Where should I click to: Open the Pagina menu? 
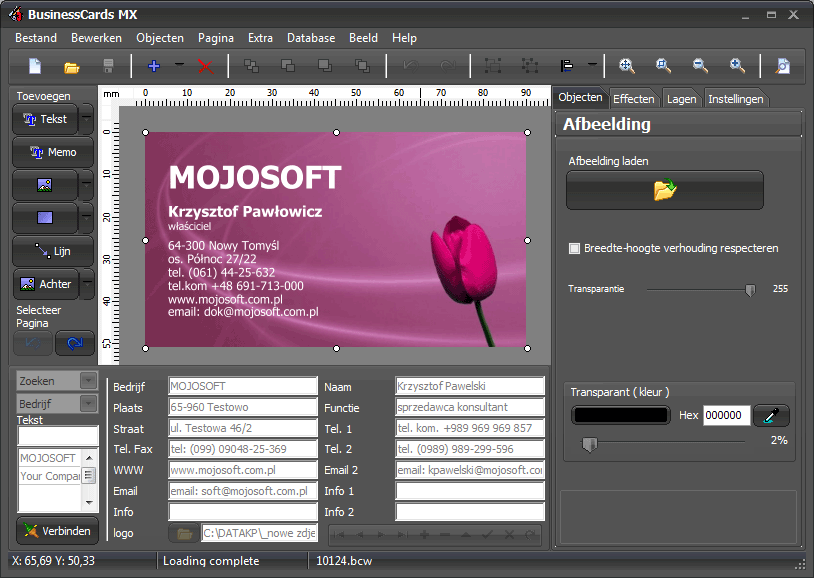coord(215,38)
